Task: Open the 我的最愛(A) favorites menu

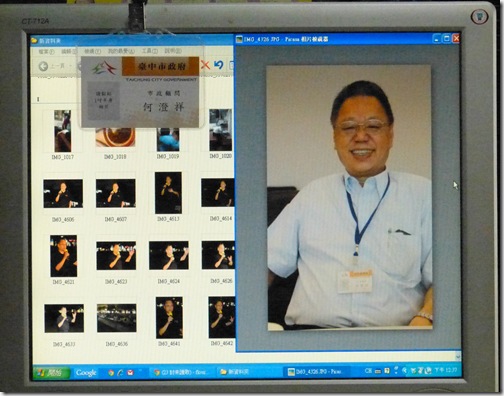Action: tap(121, 51)
